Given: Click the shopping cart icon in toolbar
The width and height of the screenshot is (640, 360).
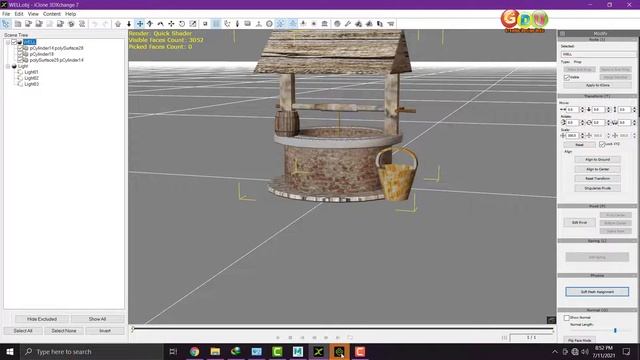Looking at the screenshot, I should [391, 24].
